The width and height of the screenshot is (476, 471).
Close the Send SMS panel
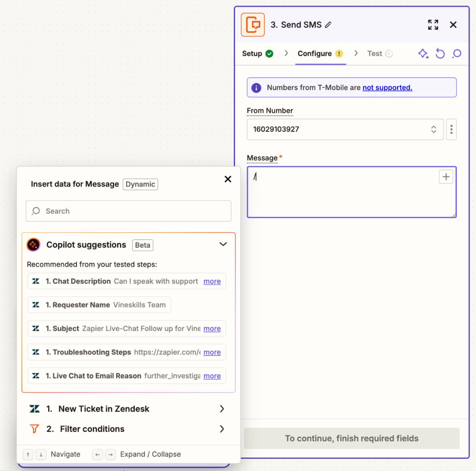453,25
